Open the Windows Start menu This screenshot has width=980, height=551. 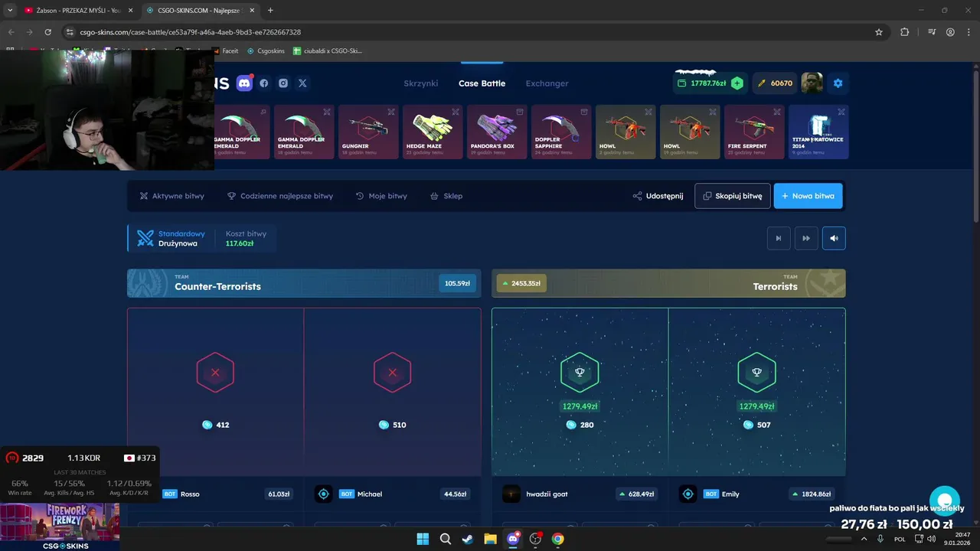tap(423, 539)
